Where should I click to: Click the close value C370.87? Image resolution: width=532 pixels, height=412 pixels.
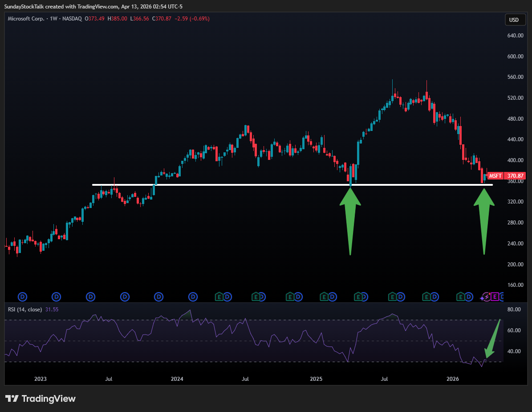(162, 19)
